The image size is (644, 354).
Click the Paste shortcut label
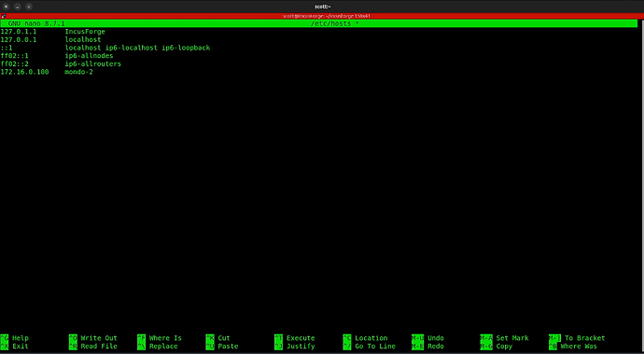point(228,347)
